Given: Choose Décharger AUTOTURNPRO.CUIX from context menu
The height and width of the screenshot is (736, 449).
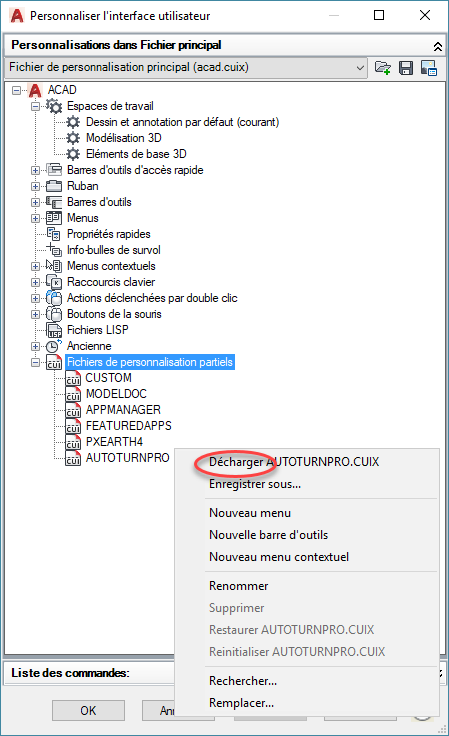Looking at the screenshot, I should pos(294,462).
